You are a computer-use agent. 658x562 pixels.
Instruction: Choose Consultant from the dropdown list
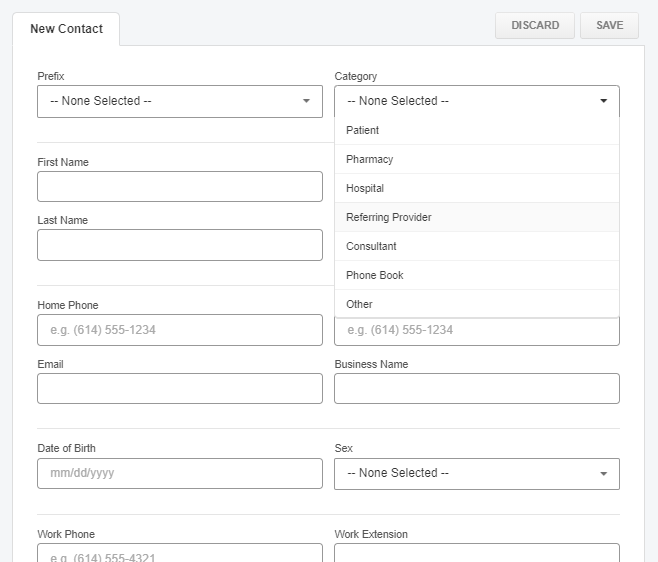tap(371, 246)
